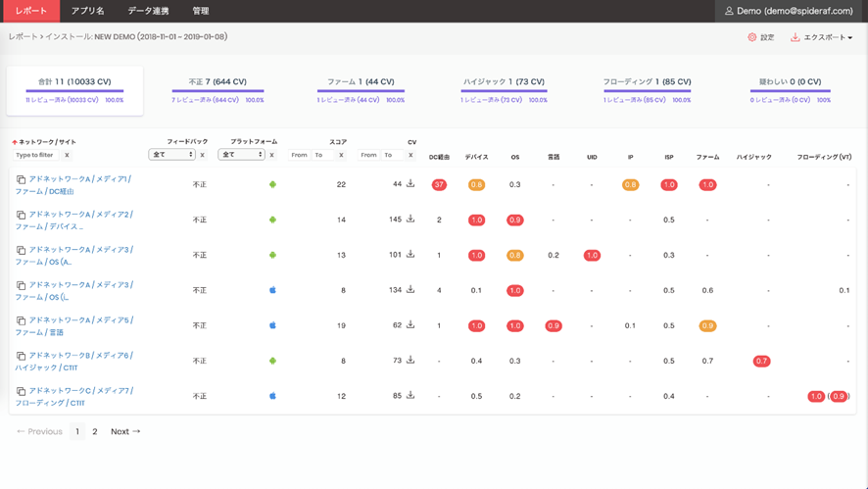Select the 合計 11 (10033 CV) card

(74, 91)
